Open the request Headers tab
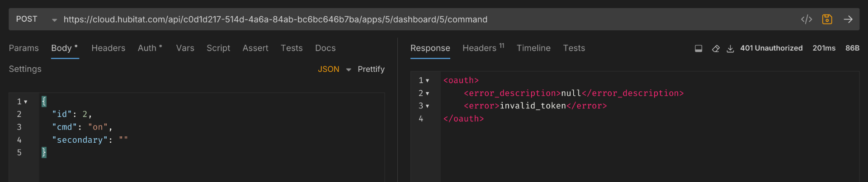868x182 pixels. (x=108, y=48)
